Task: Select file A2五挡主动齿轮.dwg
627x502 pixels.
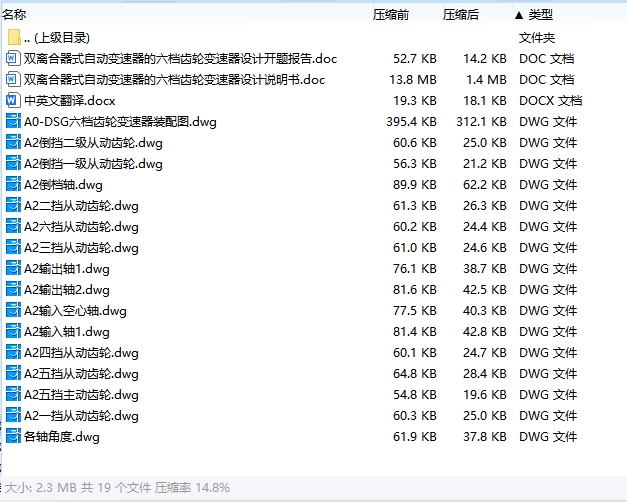Action: (x=81, y=394)
